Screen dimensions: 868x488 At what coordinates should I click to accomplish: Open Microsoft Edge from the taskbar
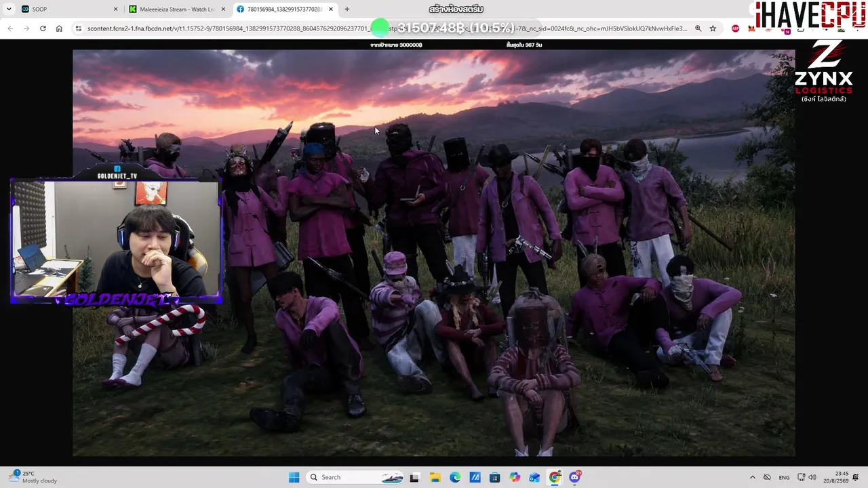455,477
